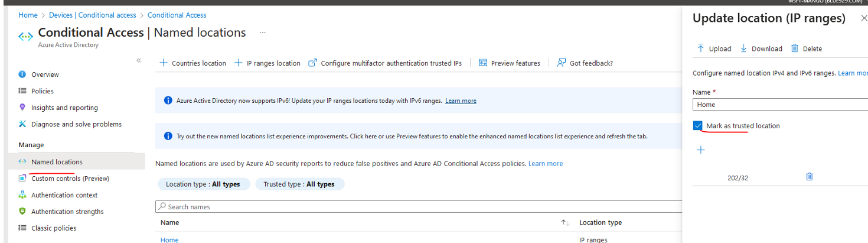The image size is (868, 243).
Task: Add a new IP range with plus icon
Action: (x=701, y=150)
